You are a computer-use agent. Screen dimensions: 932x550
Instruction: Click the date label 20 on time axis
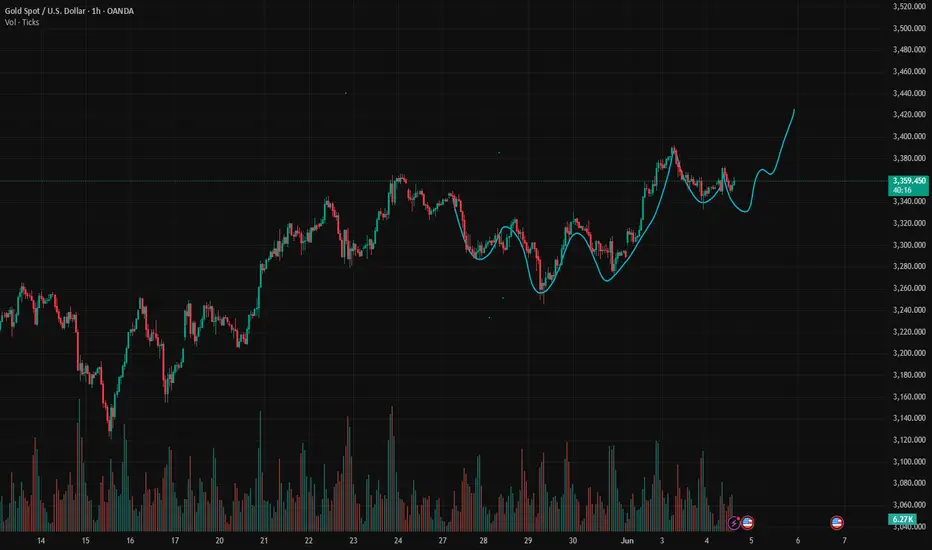pyautogui.click(x=219, y=540)
